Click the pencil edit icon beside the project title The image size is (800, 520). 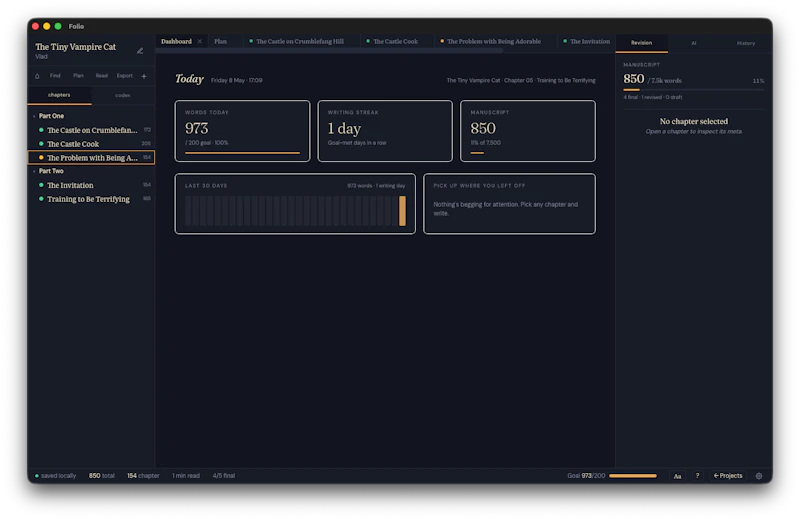click(140, 51)
